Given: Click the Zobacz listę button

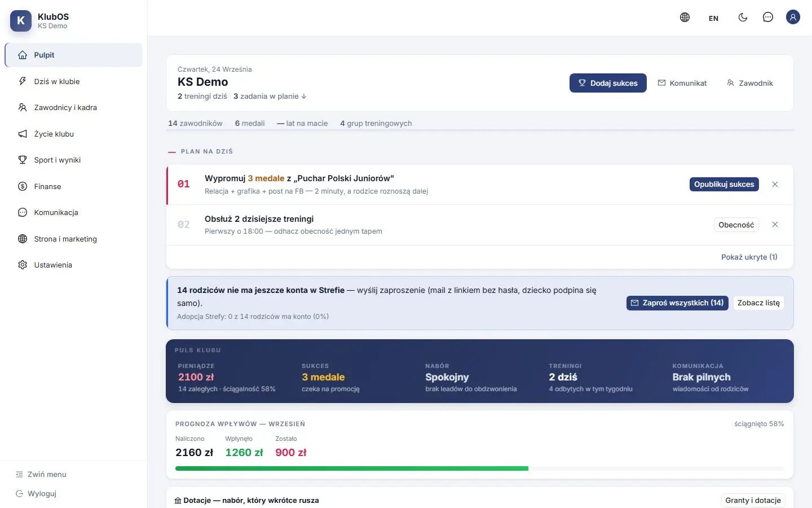Looking at the screenshot, I should [758, 303].
